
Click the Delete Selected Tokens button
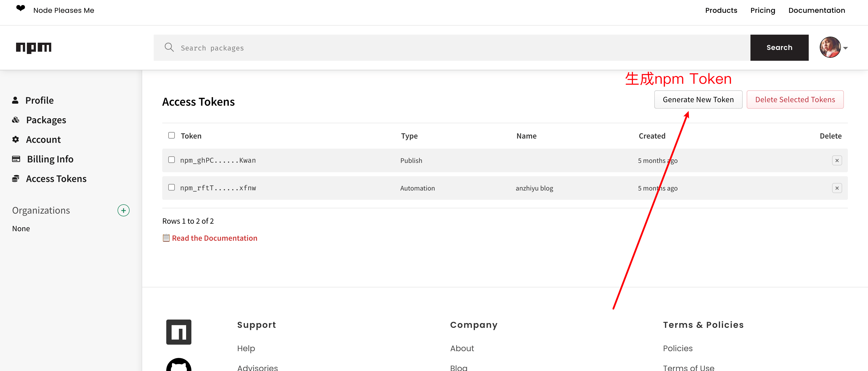[x=795, y=100]
